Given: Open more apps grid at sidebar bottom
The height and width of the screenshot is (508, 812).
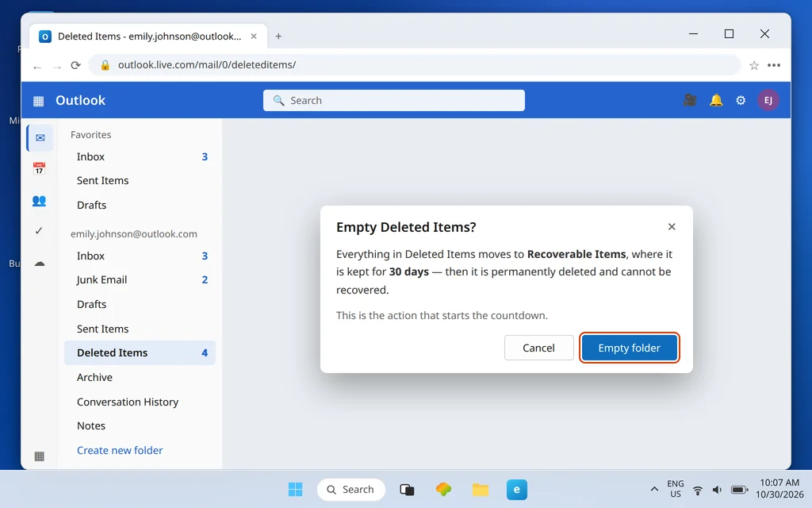Looking at the screenshot, I should pyautogui.click(x=40, y=456).
